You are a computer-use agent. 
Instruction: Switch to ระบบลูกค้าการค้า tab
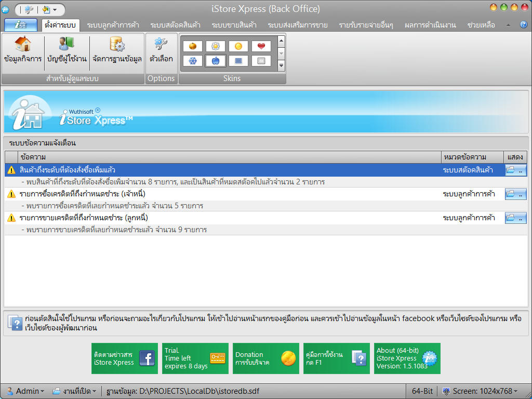tap(113, 25)
